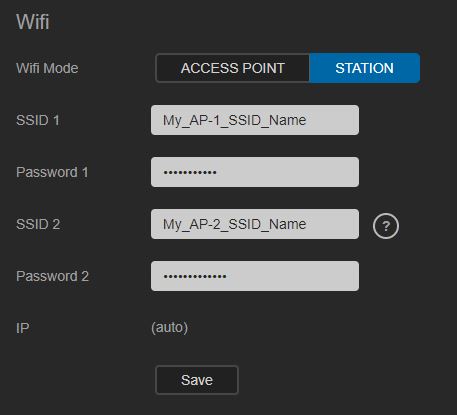Open help for SSID 2 question mark
The width and height of the screenshot is (457, 415).
[x=386, y=226]
